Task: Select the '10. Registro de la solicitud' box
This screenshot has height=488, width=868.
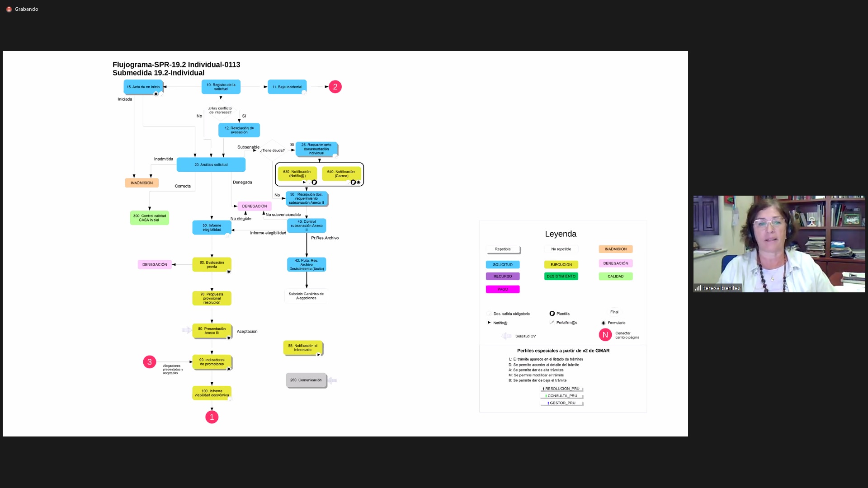Action: tap(221, 87)
